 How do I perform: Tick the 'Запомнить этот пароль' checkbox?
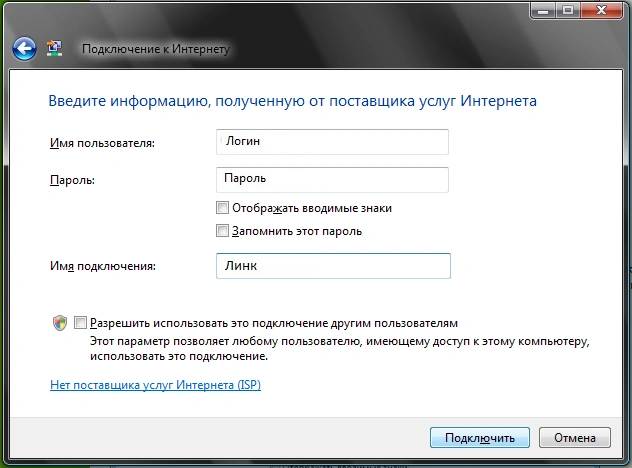(222, 231)
